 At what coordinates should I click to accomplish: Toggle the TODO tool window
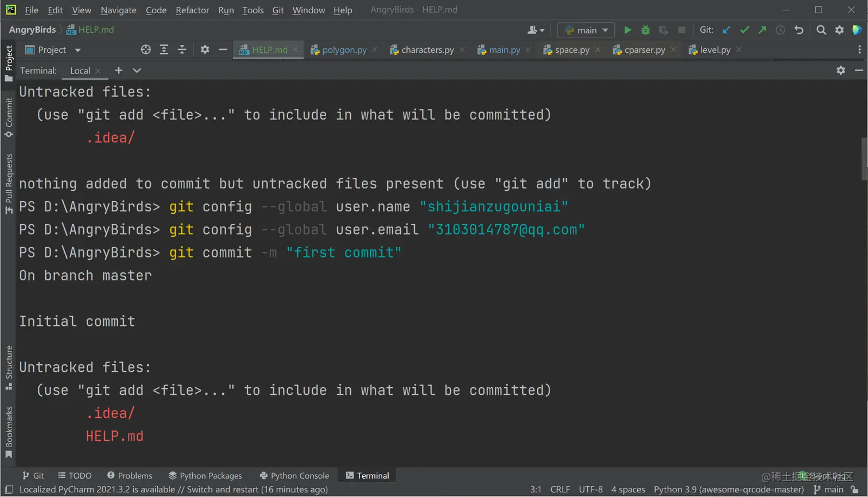point(75,476)
